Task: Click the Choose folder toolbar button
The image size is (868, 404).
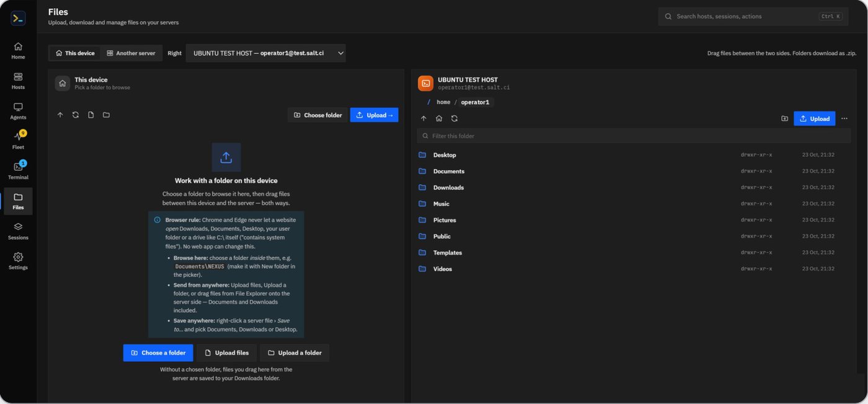Action: [x=317, y=115]
